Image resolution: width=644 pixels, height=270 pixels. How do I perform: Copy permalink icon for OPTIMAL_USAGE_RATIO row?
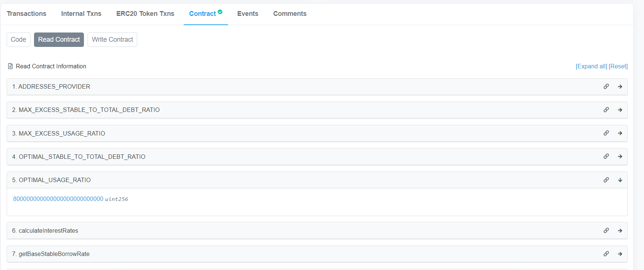click(606, 180)
